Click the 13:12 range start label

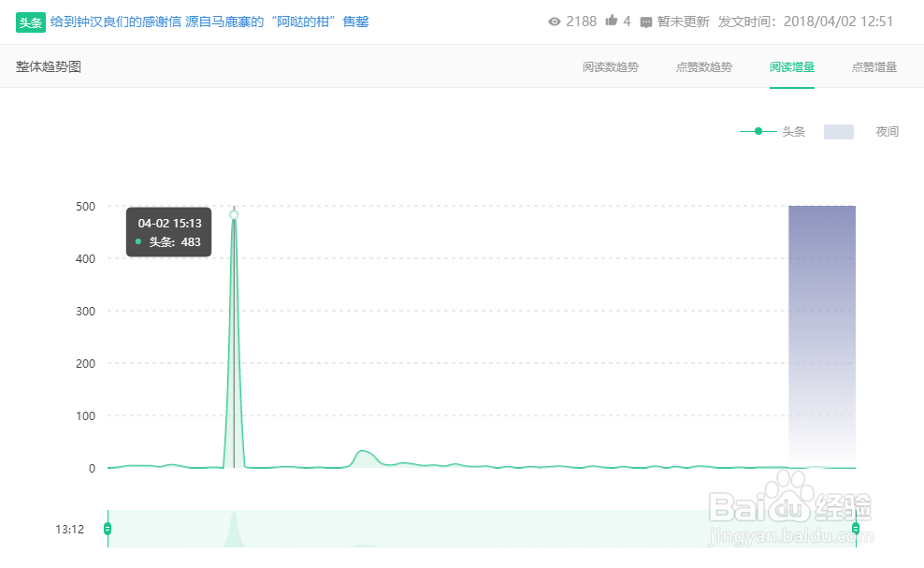(69, 529)
